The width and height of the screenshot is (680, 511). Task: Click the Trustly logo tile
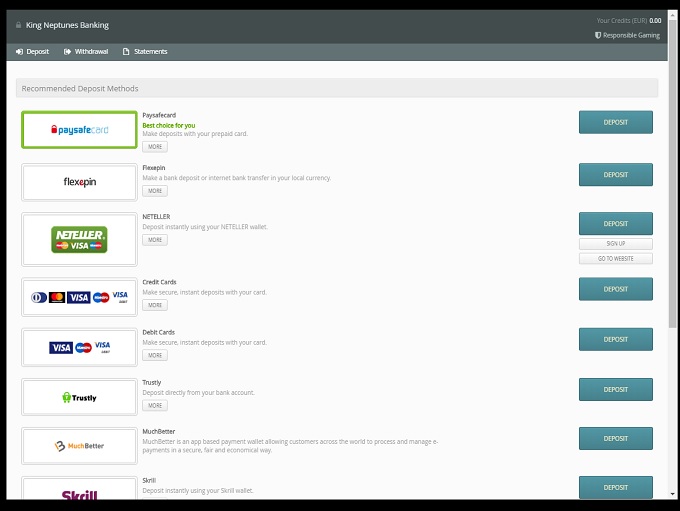point(79,397)
